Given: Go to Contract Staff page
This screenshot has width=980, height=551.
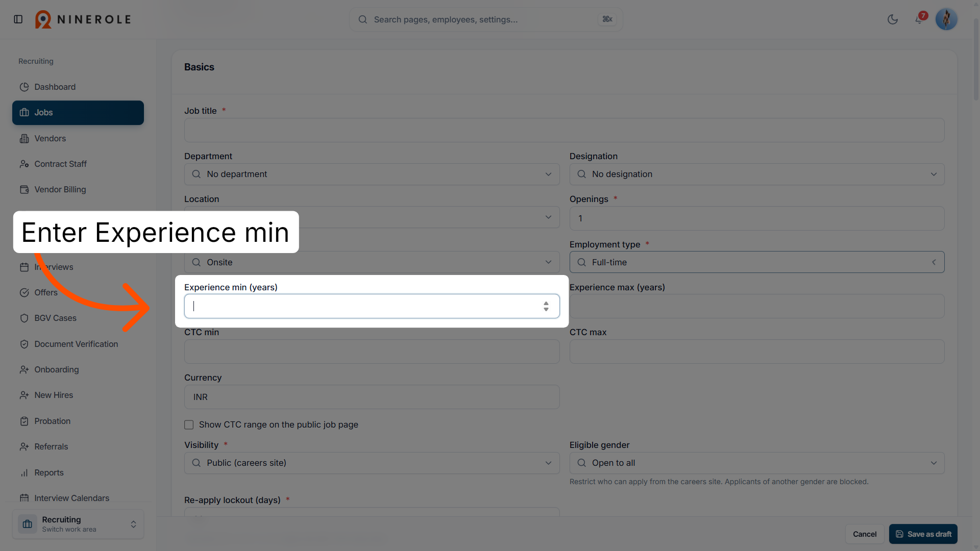Looking at the screenshot, I should tap(78, 164).
